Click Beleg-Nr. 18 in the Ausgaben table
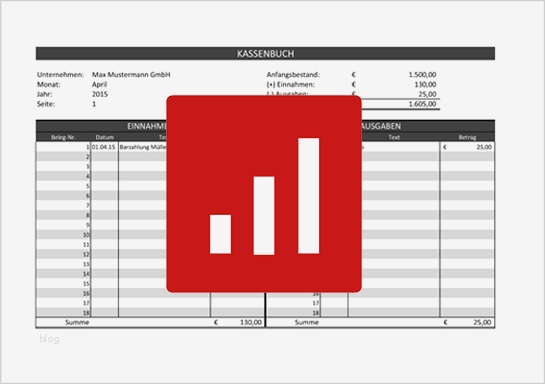Viewport: 545px width, 384px height. point(316,312)
